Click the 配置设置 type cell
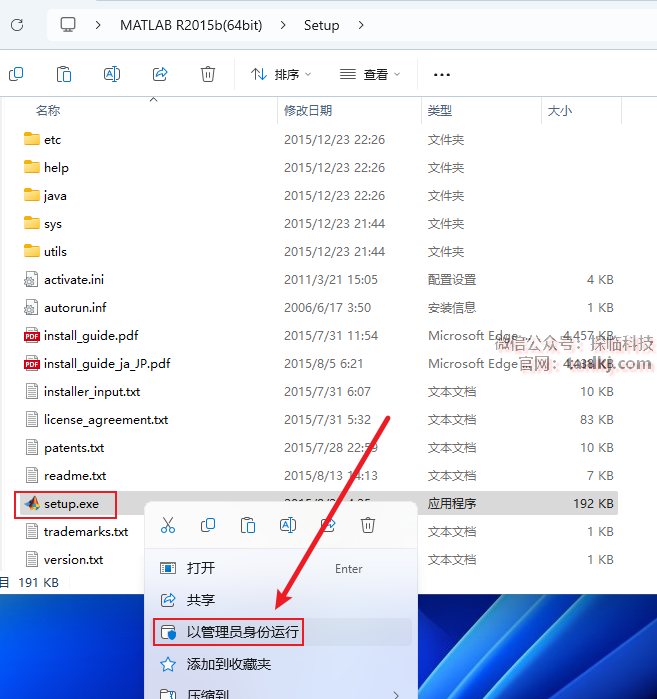The width and height of the screenshot is (657, 699). (x=452, y=280)
